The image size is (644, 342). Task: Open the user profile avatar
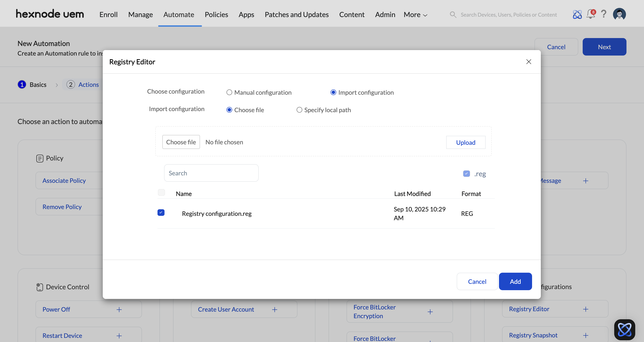click(619, 14)
